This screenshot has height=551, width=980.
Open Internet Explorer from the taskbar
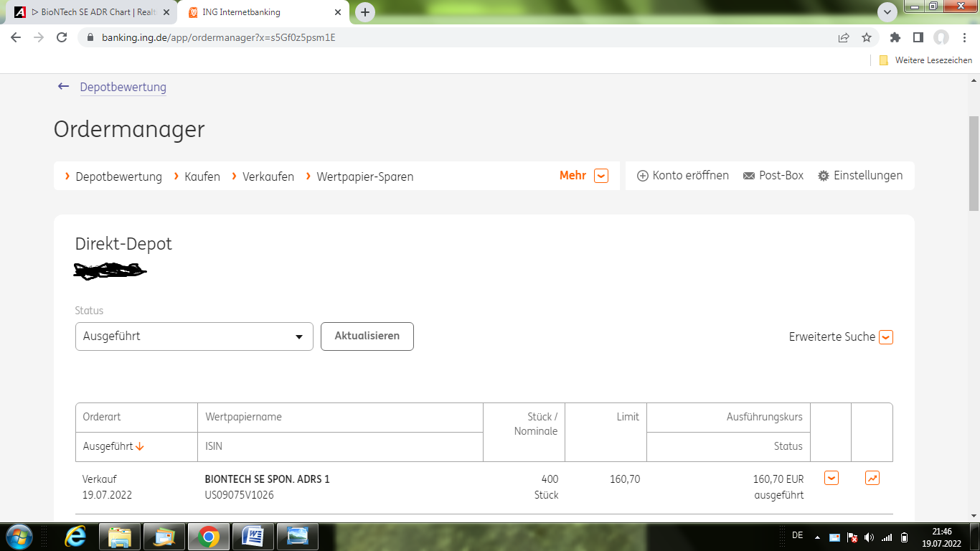coord(75,537)
